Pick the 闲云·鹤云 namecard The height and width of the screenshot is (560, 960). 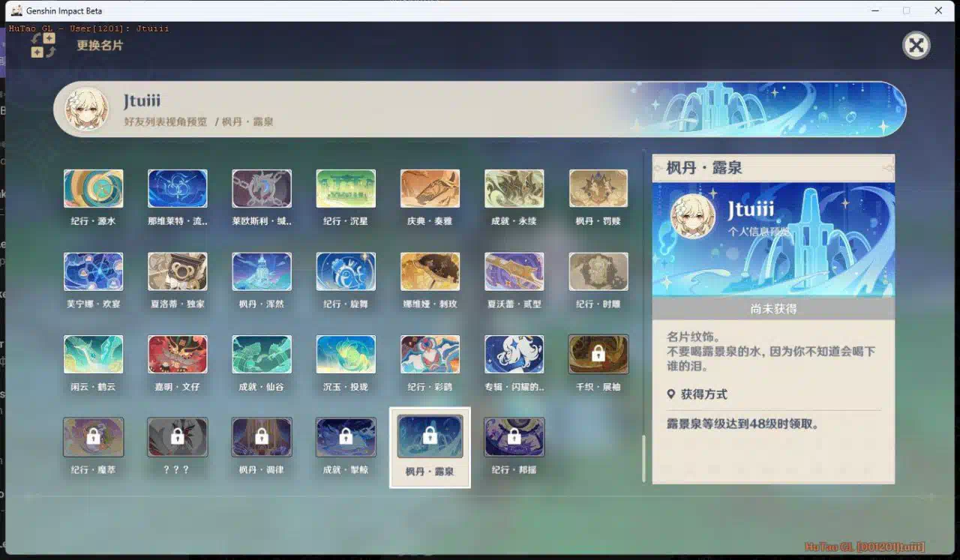93,354
